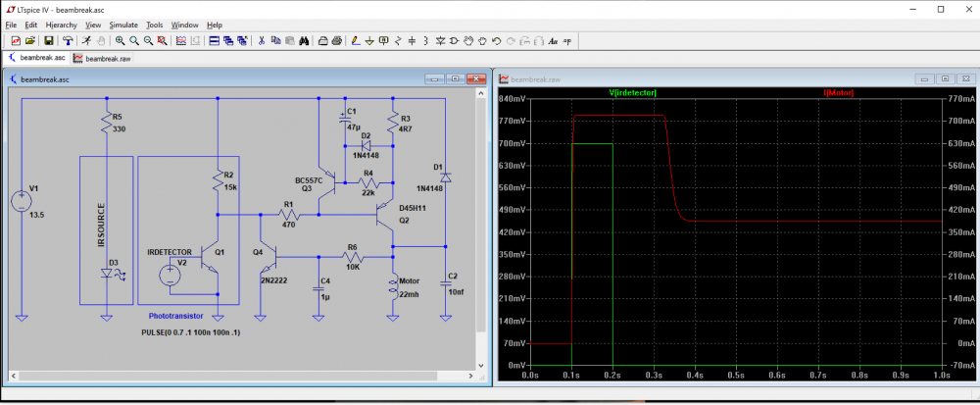This screenshot has height=405, width=980.
Task: Select the Resistor component tool
Action: pos(398,40)
